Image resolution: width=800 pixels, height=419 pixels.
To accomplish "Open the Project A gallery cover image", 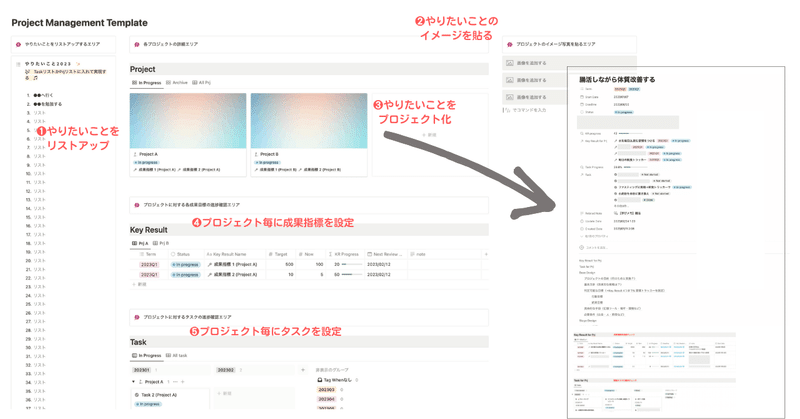I will point(188,121).
